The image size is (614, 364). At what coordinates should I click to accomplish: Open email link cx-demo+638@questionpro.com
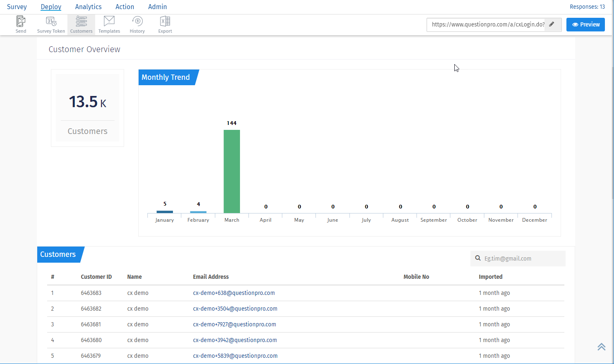point(234,293)
